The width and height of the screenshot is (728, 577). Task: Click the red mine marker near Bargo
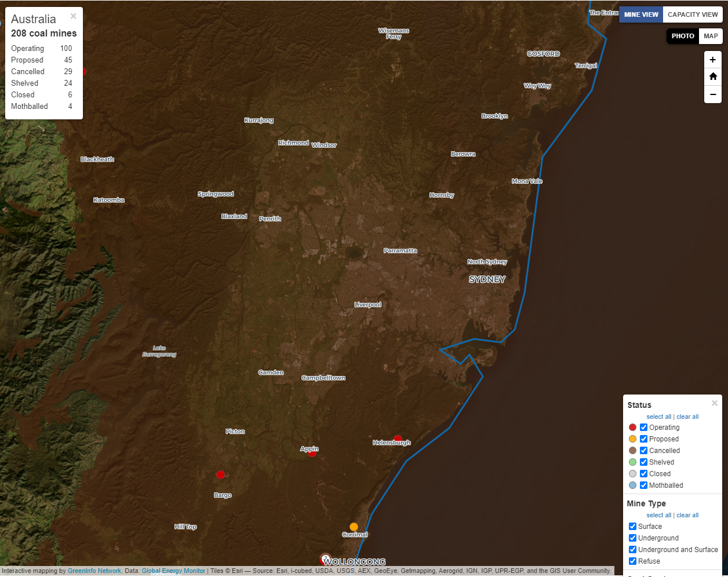click(x=220, y=474)
